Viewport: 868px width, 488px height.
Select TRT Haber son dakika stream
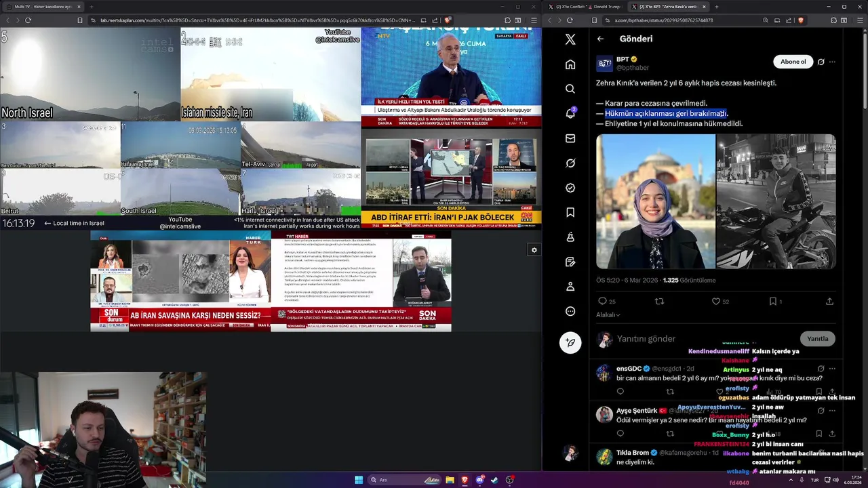pyautogui.click(x=361, y=281)
